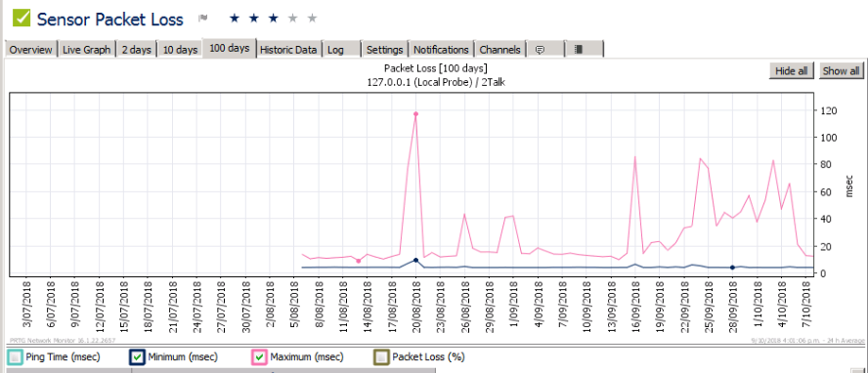
Task: Click the priority flag icon beside title
Action: 203,19
